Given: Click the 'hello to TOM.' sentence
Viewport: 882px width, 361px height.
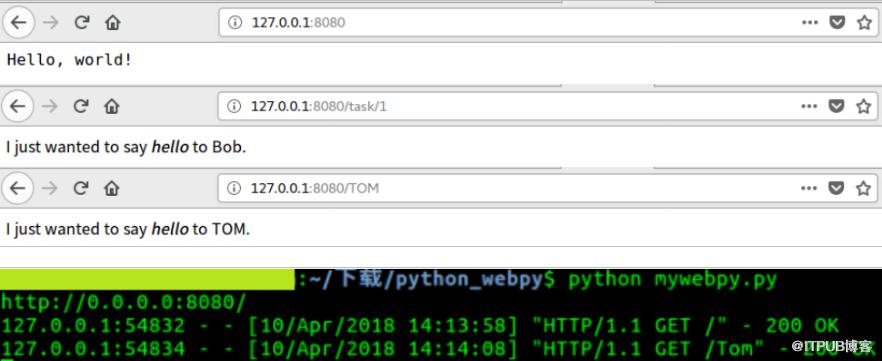Looking at the screenshot, I should (x=128, y=229).
